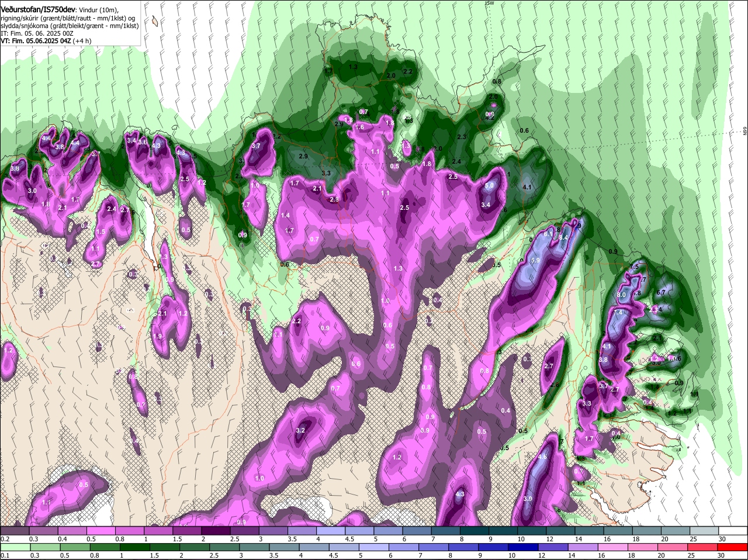Click the 'IT: Fim. 05. 06. 2025 00Z' line
Image resolution: width=748 pixels, height=560 pixels.
(x=37, y=34)
